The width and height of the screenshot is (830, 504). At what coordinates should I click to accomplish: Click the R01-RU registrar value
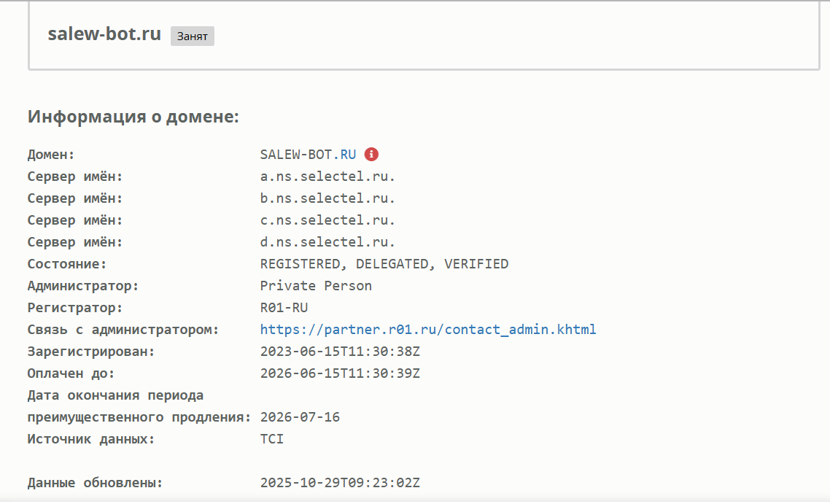(284, 308)
